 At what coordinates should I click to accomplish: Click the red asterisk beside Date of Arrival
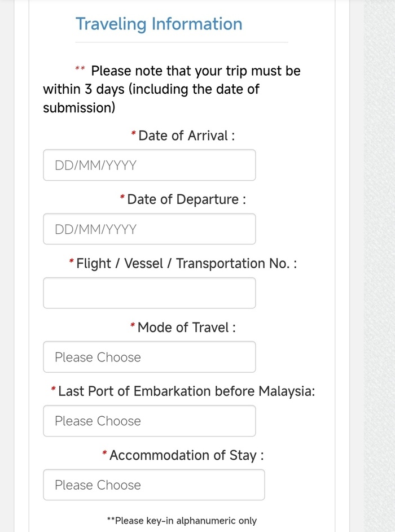pyautogui.click(x=134, y=134)
